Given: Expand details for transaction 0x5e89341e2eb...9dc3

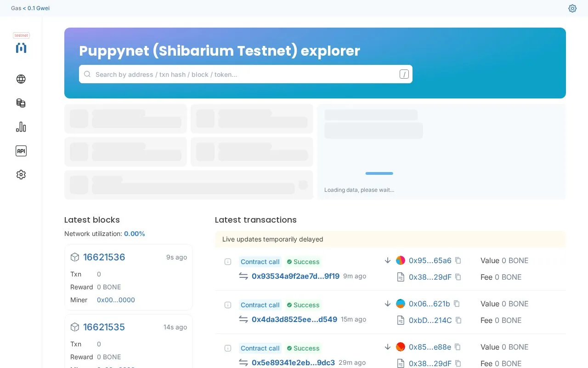Looking at the screenshot, I should [x=228, y=348].
